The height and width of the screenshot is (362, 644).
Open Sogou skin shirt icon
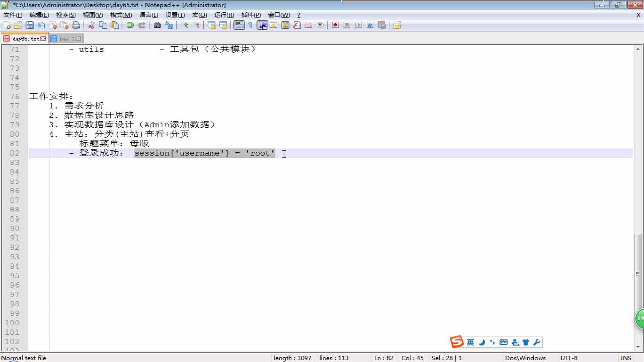coord(526,342)
